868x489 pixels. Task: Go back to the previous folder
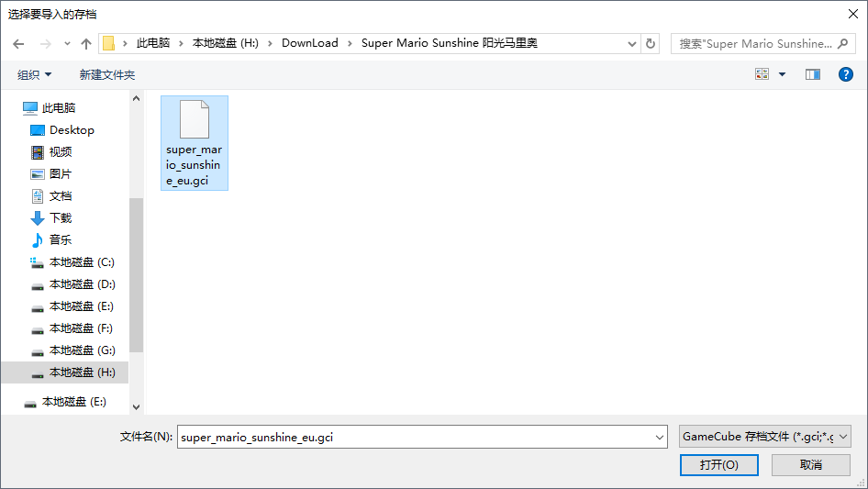(18, 44)
